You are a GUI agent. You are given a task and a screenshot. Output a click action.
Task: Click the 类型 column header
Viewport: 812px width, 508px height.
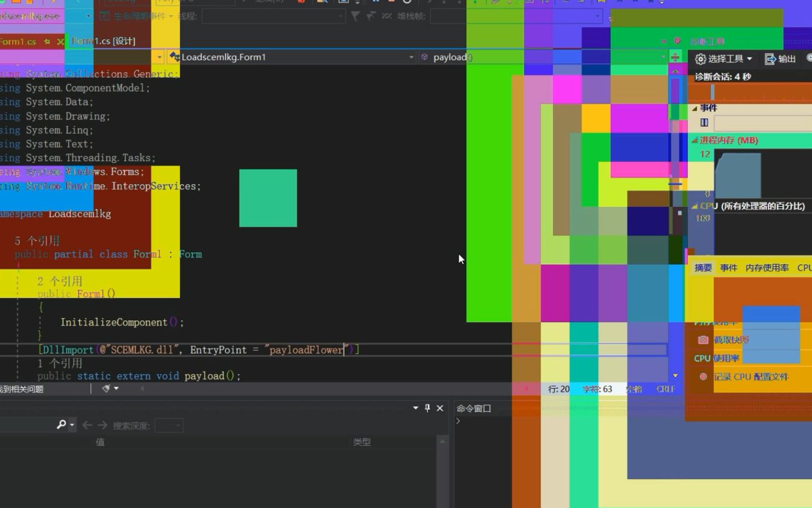point(362,442)
